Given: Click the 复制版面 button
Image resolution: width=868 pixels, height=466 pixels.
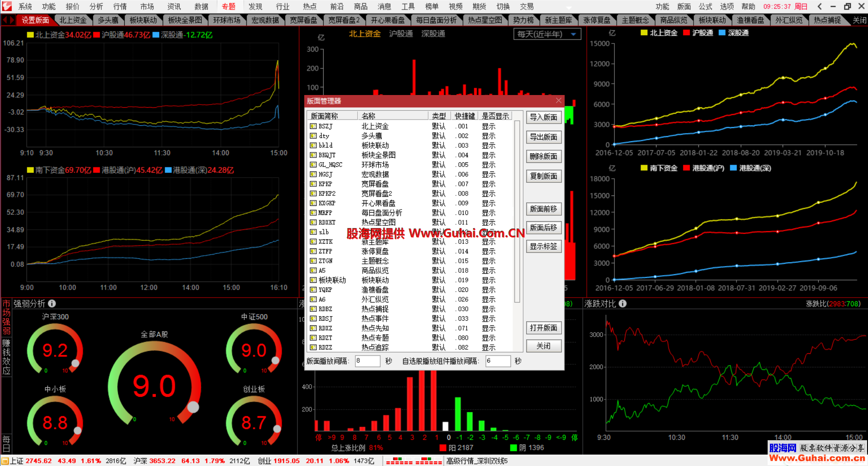Looking at the screenshot, I should (544, 176).
